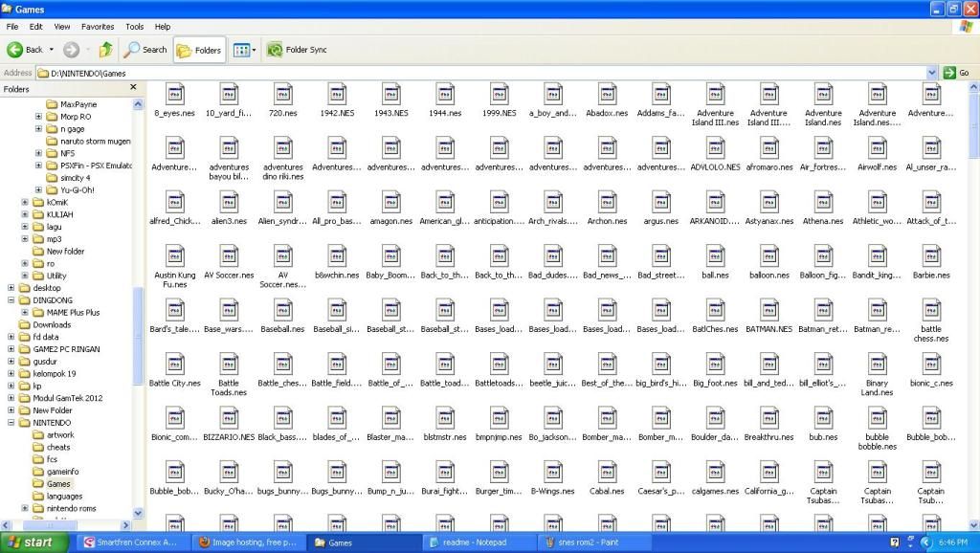Select the Athena.nes file icon
The width and height of the screenshot is (980, 553).
pos(824,203)
